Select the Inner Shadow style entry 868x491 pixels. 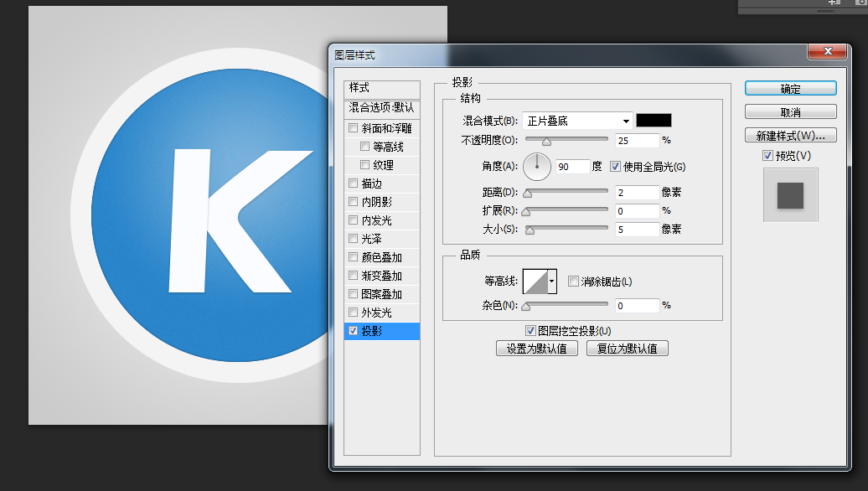(x=380, y=201)
